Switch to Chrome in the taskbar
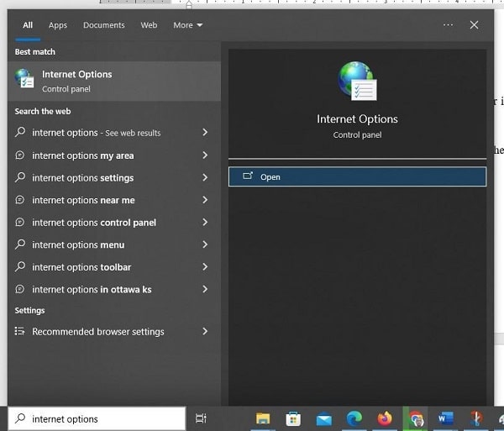 click(415, 418)
